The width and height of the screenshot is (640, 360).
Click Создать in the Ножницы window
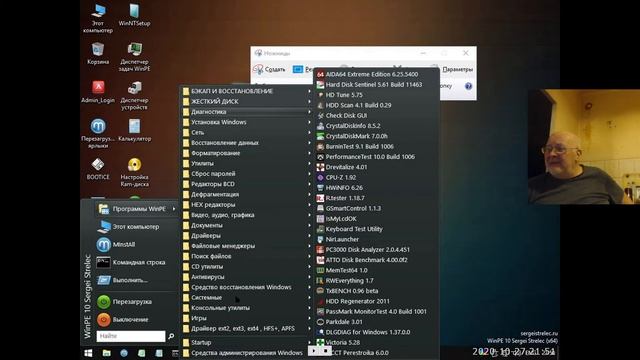pyautogui.click(x=269, y=69)
